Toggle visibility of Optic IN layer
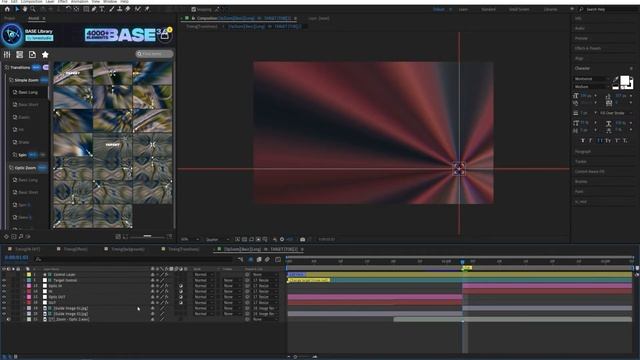The width and height of the screenshot is (640, 360). (x=4, y=286)
